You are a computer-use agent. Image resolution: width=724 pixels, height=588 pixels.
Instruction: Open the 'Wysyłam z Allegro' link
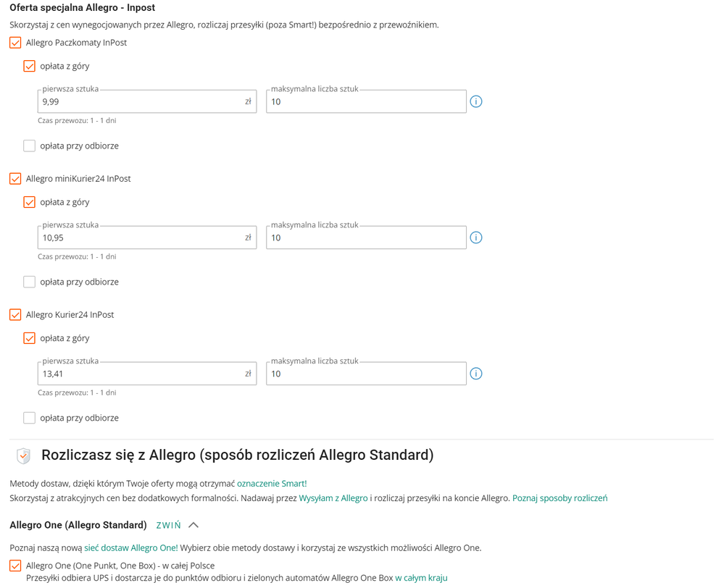click(x=333, y=498)
